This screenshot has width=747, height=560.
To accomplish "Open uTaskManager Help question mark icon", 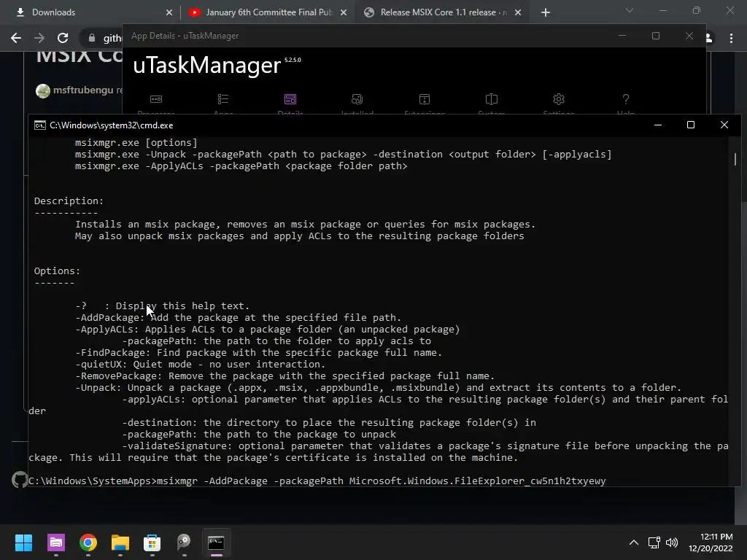I will point(625,99).
